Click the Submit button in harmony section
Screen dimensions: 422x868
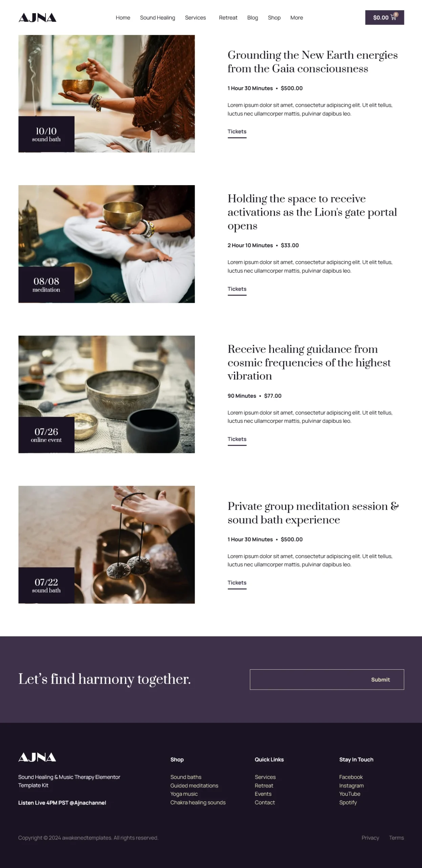click(x=380, y=679)
